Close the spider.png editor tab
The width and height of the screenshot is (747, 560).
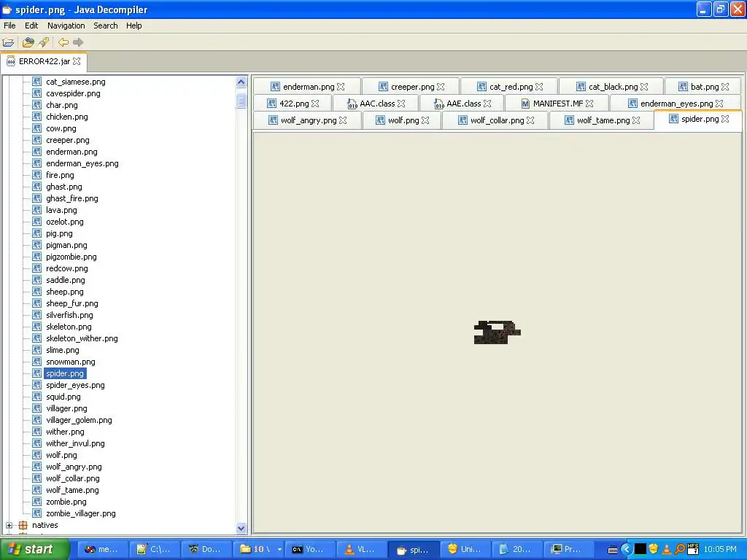click(x=725, y=119)
